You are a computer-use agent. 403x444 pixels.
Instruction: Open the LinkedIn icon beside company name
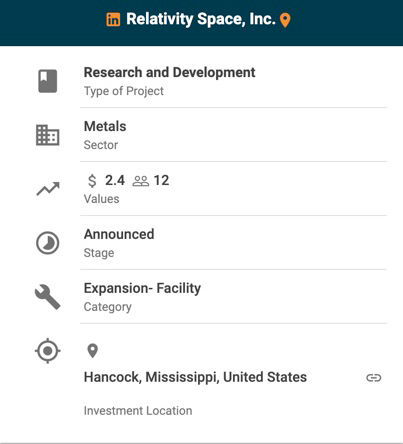click(113, 19)
